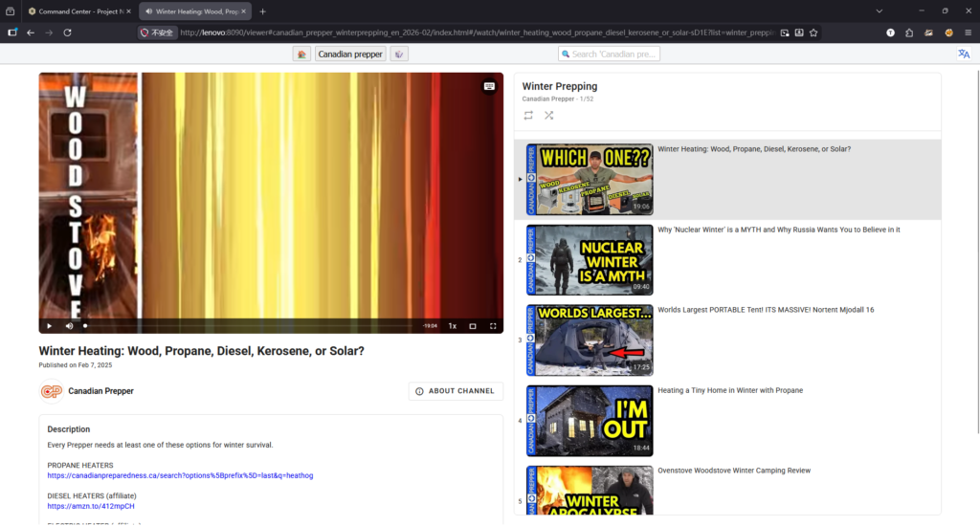Toggle playlist repeat mode

tap(528, 116)
